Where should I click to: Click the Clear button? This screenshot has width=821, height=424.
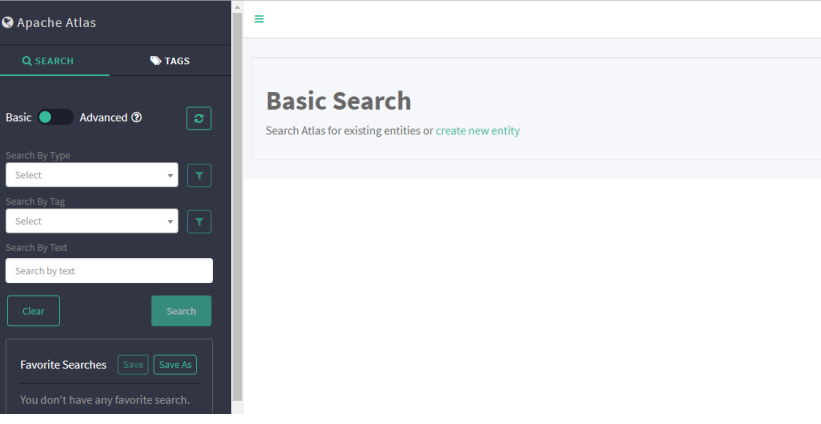coord(34,311)
